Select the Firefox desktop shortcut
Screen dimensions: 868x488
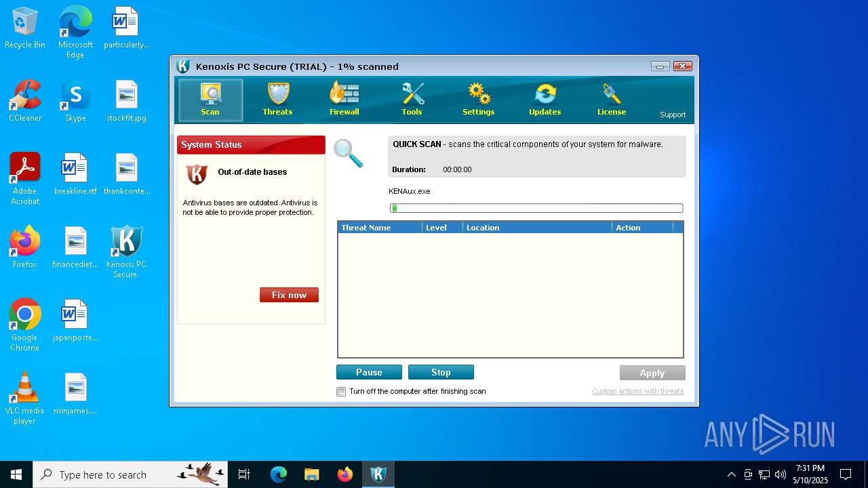pyautogui.click(x=25, y=248)
